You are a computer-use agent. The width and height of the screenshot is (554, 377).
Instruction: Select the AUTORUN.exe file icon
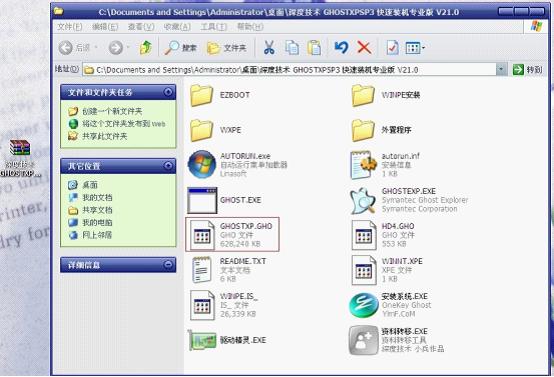(202, 164)
